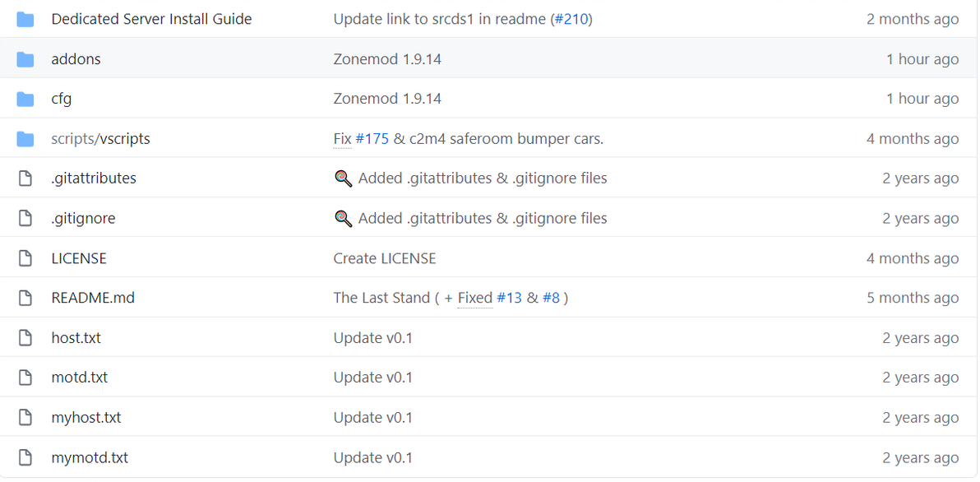Click the folder icon next to cfg
This screenshot has height=482, width=980.
(25, 99)
